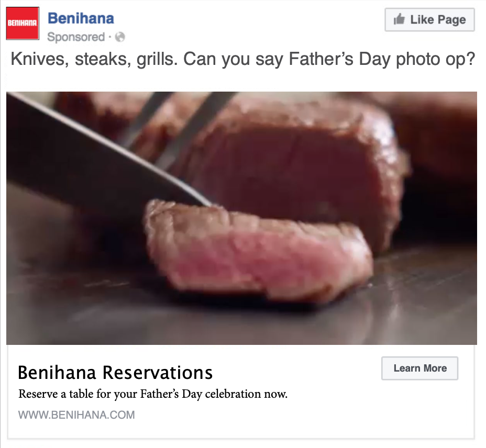This screenshot has height=448, width=486.
Task: Click the Benihana red logo avatar
Action: point(23,23)
